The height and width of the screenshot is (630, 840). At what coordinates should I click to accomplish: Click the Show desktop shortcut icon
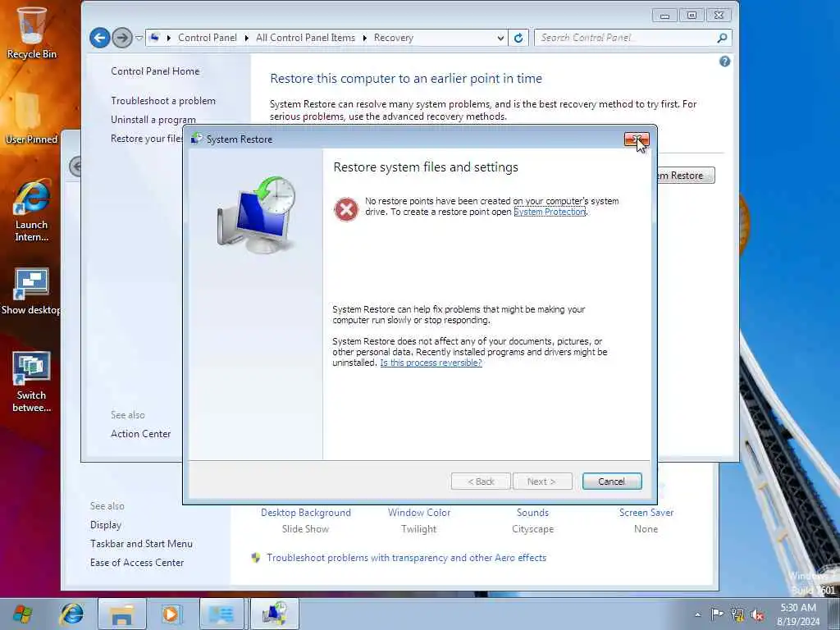coord(30,291)
